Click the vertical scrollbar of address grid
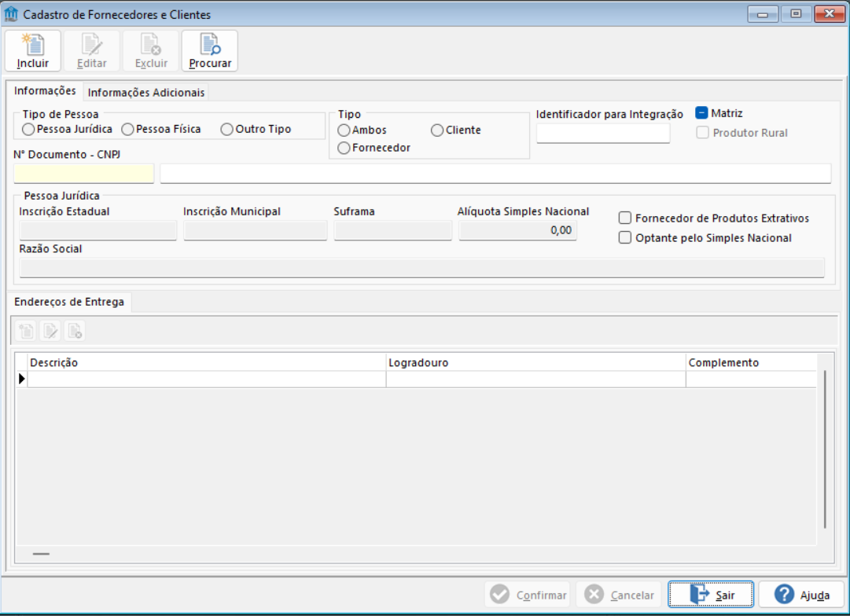This screenshot has width=850, height=616. (825, 449)
